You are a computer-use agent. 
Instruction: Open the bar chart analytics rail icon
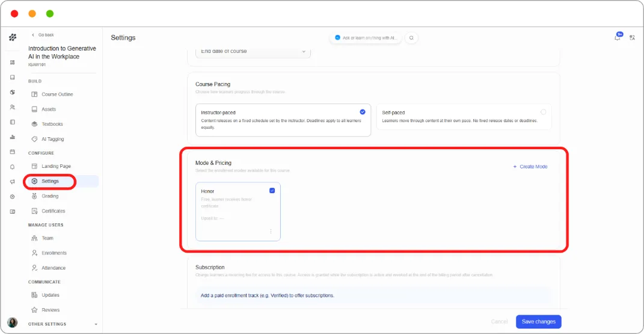[x=12, y=137]
